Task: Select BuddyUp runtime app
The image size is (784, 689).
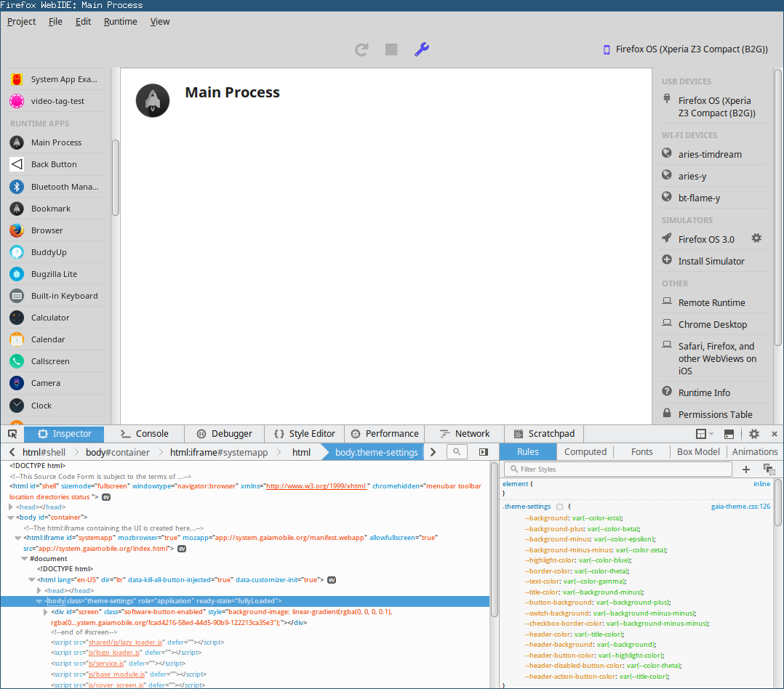Action: (57, 252)
